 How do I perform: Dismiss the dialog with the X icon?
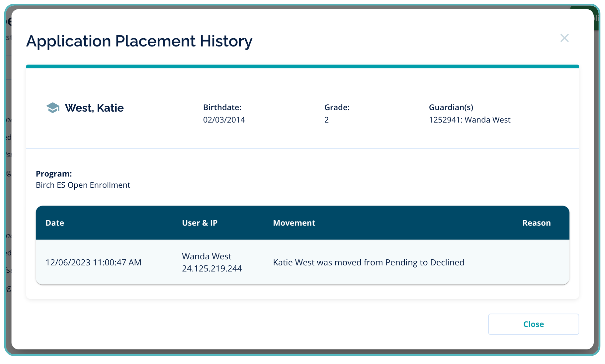pos(564,38)
